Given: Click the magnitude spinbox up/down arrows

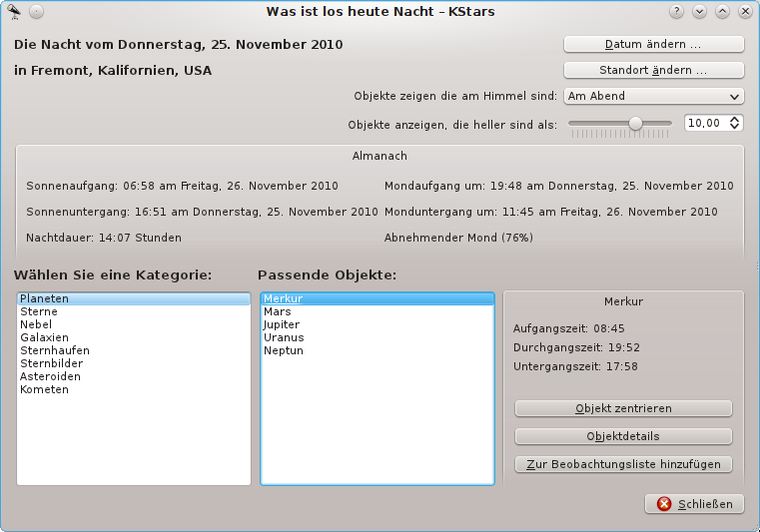Looking at the screenshot, I should [736, 123].
